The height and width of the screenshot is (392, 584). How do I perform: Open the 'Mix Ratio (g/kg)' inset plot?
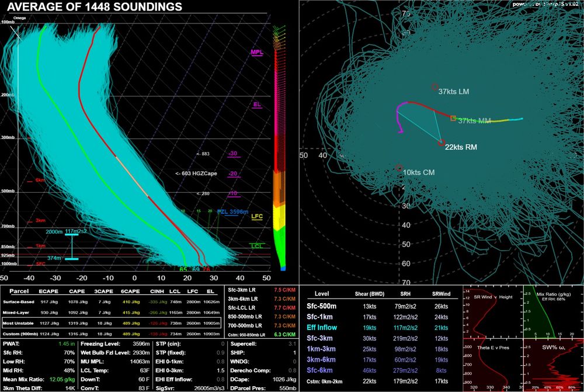(x=554, y=312)
